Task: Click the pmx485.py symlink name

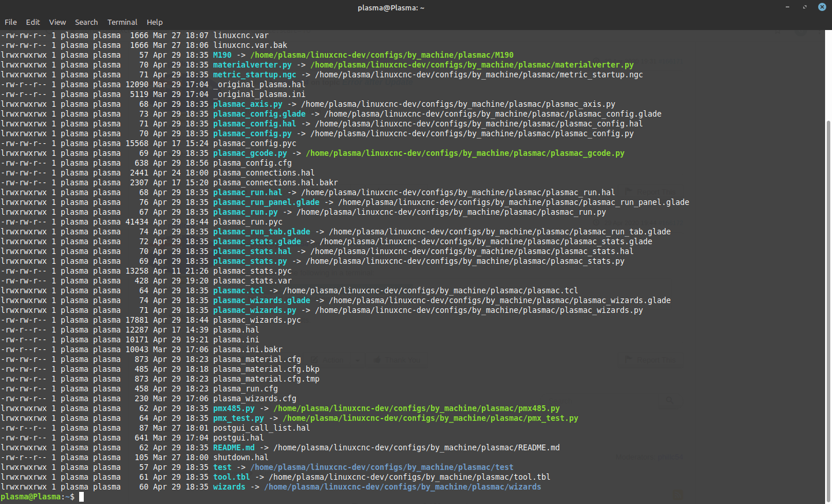Action: (234, 408)
